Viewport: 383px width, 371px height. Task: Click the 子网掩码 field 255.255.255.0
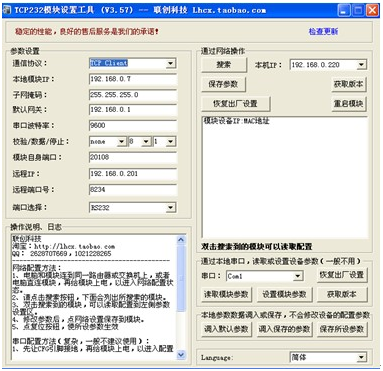[x=133, y=95]
